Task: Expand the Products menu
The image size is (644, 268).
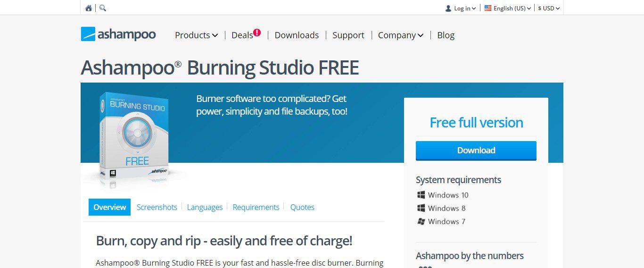Action: pos(196,35)
